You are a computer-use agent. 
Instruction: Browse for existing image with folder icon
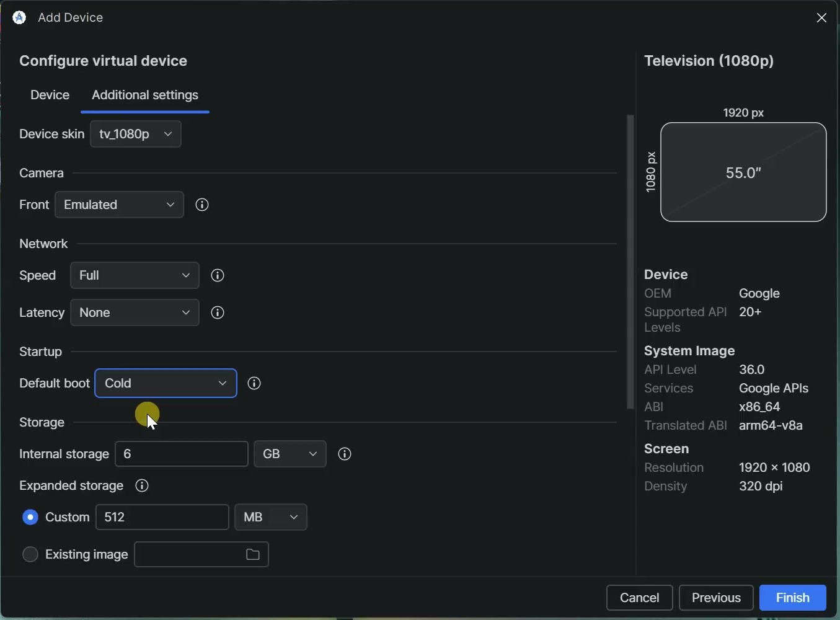pyautogui.click(x=253, y=555)
